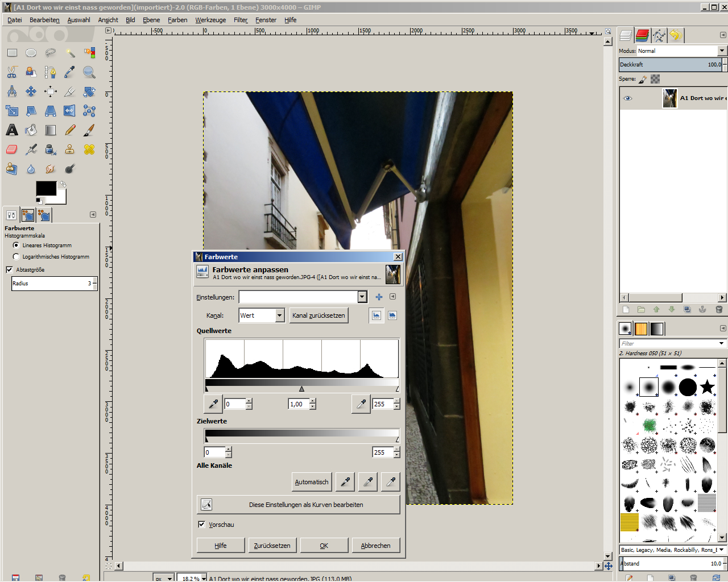Screen dimensions: 728x582
Task: Cancel the dialog with Abbrechen
Action: point(375,546)
